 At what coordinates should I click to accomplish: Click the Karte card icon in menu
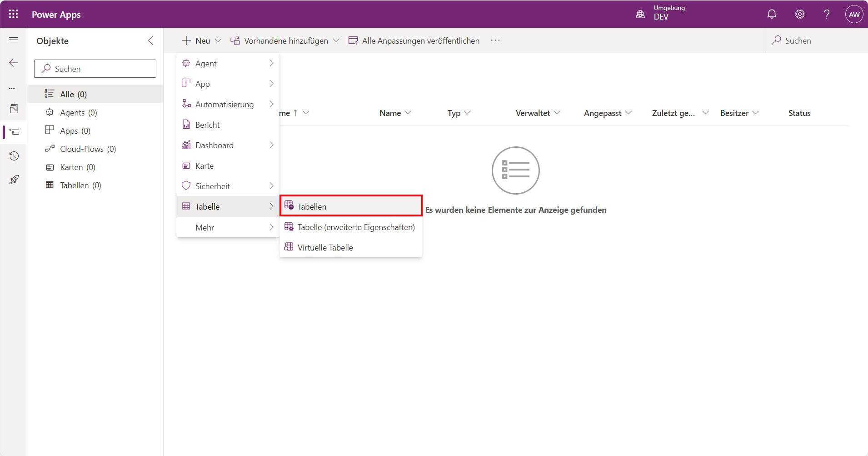pyautogui.click(x=186, y=165)
